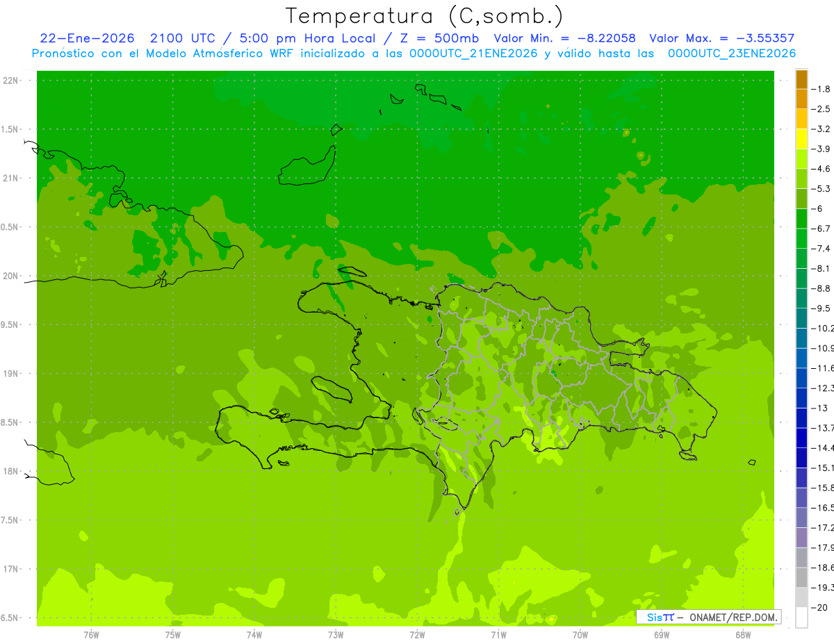This screenshot has width=834, height=644.
Task: Click the "-8.1" color scale label
Action: click(821, 268)
